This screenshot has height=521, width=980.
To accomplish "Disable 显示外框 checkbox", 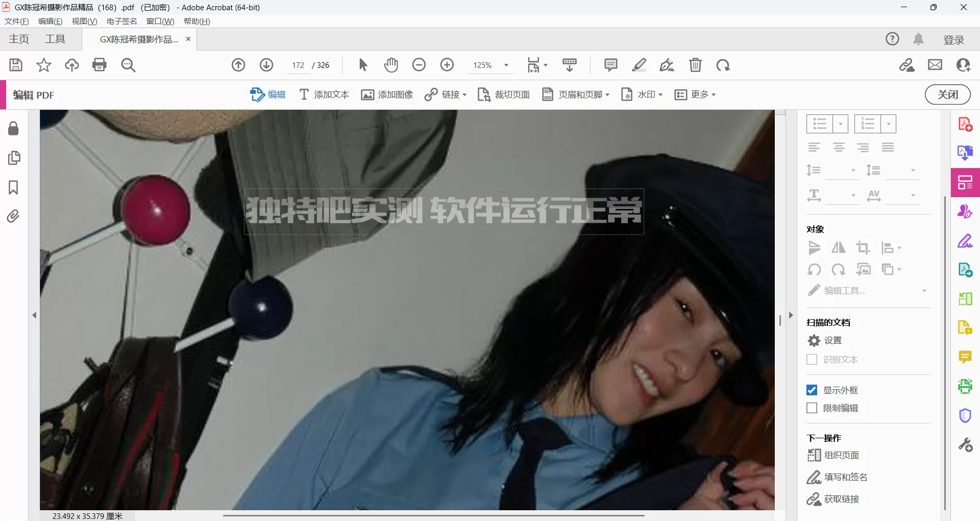I will point(812,389).
